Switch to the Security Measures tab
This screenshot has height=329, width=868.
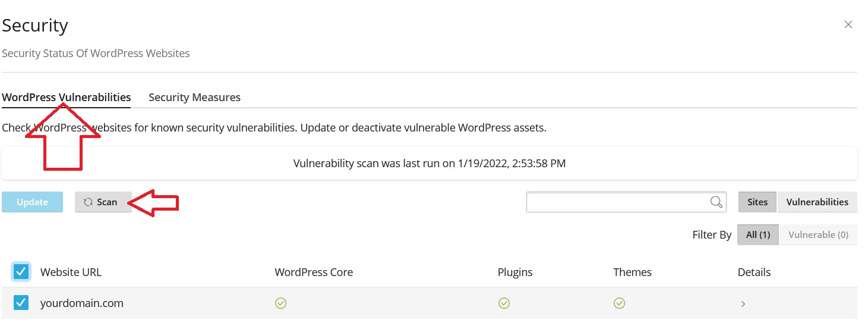194,97
